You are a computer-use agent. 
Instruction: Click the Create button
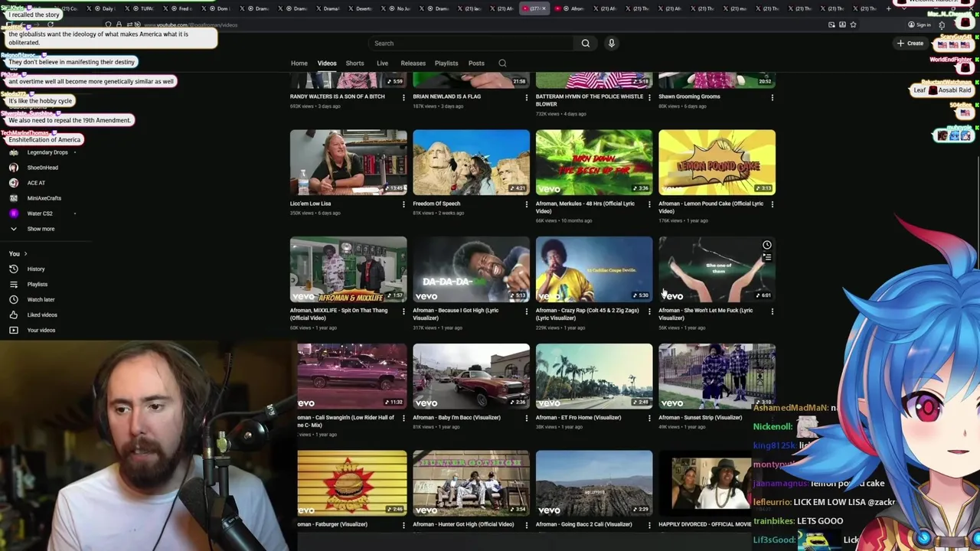click(x=910, y=44)
